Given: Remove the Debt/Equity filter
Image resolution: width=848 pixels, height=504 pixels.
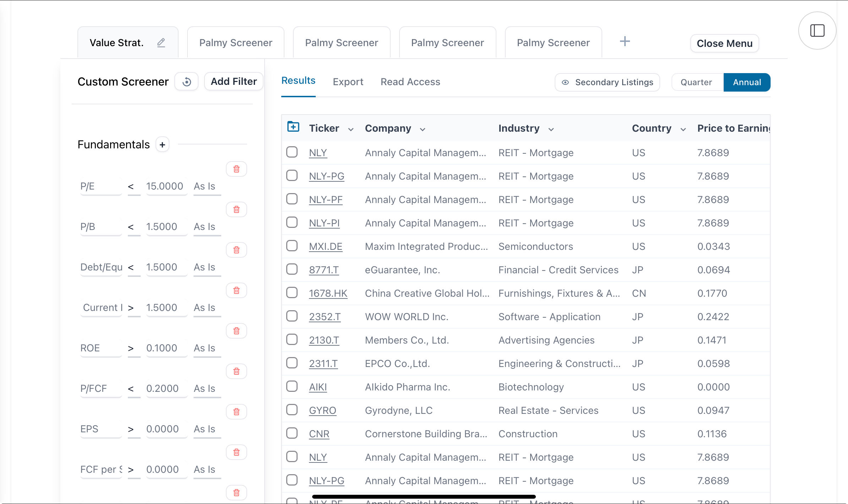Looking at the screenshot, I should coord(237,250).
